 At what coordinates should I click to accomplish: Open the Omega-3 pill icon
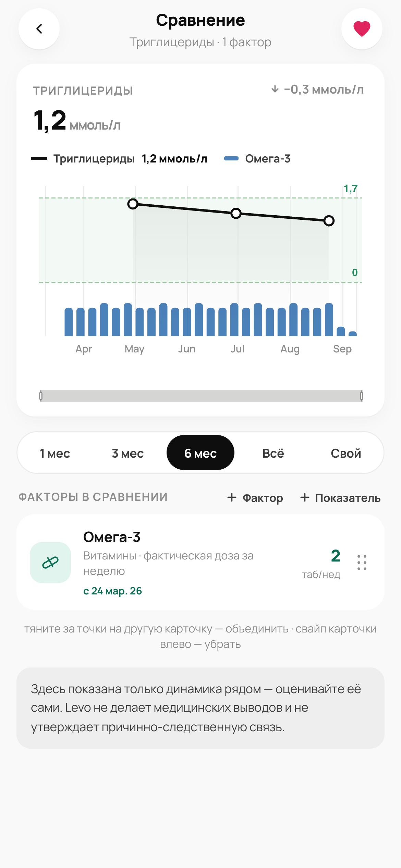point(50,562)
